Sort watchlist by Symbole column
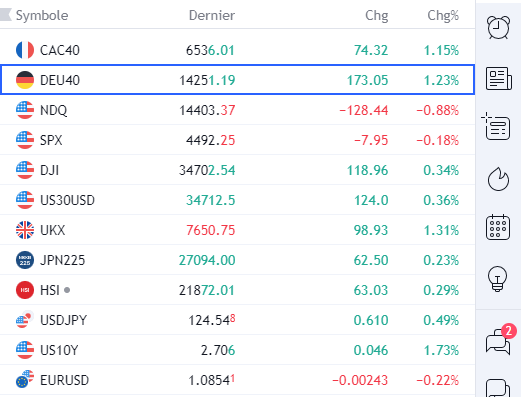 (42, 15)
